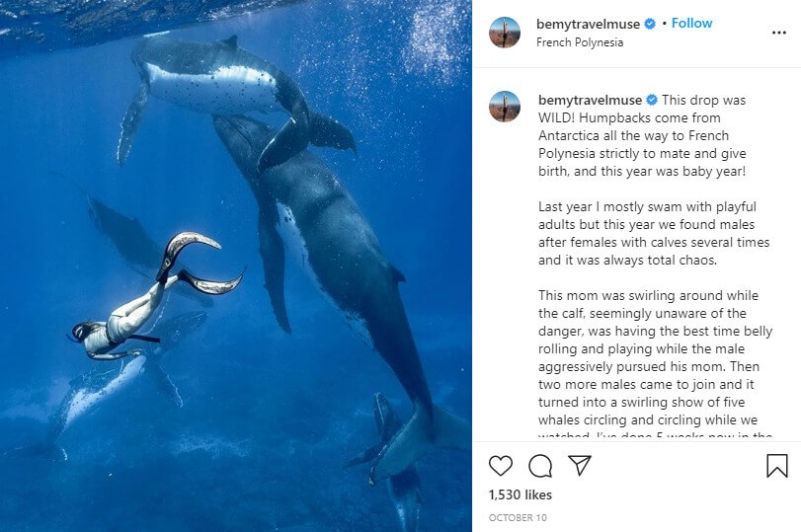Save the post with the bookmark icon
This screenshot has height=532, width=801.
click(777, 466)
